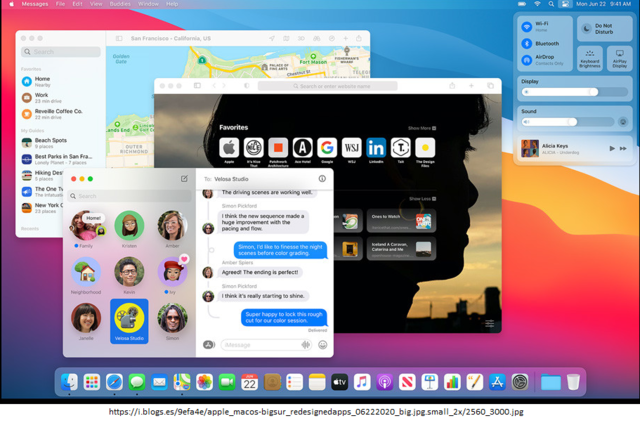This screenshot has width=640, height=423.
Task: Toggle AirDrop in Control Center
Action: 527,60
